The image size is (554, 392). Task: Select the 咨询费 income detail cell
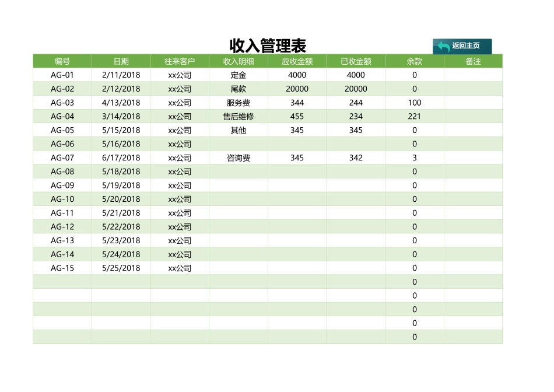click(239, 157)
